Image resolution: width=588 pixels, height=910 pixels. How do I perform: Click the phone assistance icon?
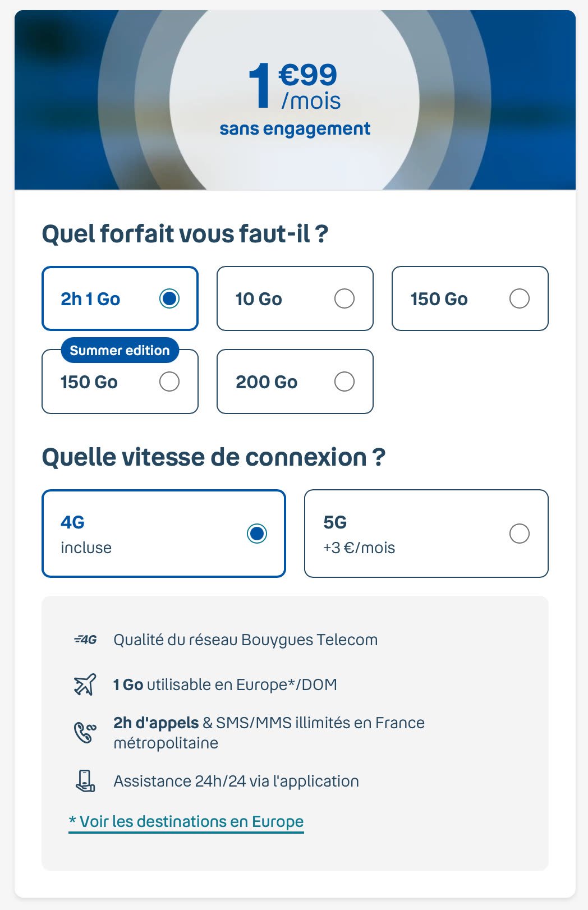[85, 781]
